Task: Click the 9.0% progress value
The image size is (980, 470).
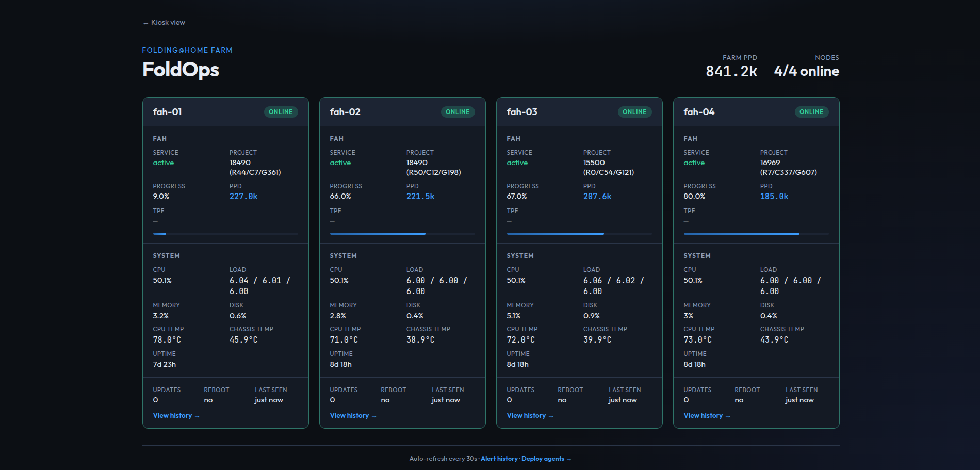Action: (x=161, y=197)
